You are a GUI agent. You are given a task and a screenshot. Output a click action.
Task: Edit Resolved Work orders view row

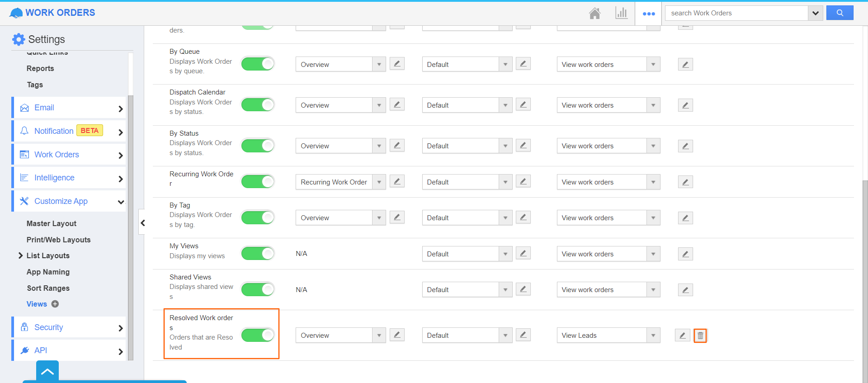click(682, 336)
